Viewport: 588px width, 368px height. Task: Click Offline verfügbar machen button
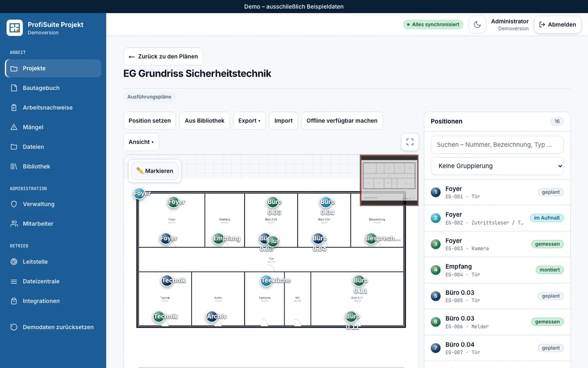pyautogui.click(x=342, y=121)
